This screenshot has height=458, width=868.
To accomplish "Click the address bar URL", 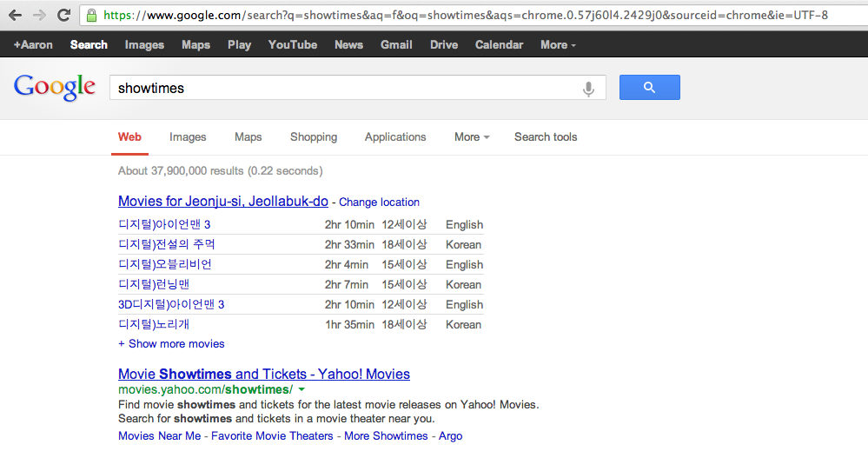I will pyautogui.click(x=466, y=15).
